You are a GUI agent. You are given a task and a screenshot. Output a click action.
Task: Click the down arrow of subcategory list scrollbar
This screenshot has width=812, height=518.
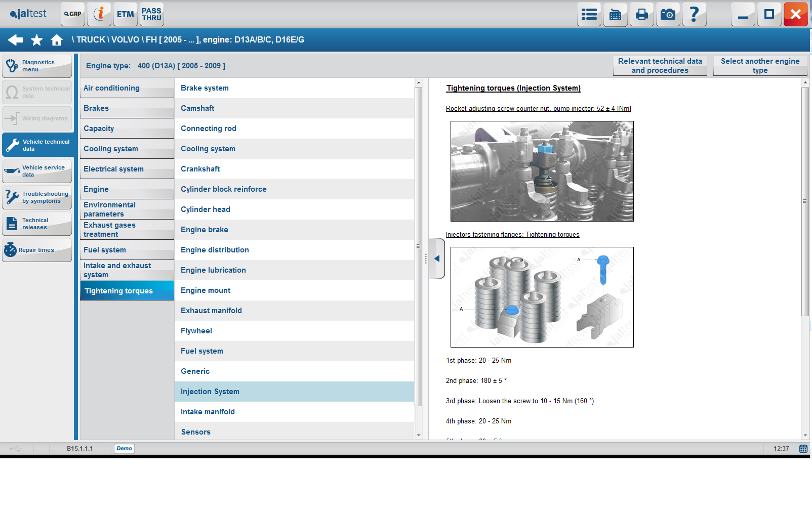pyautogui.click(x=419, y=435)
